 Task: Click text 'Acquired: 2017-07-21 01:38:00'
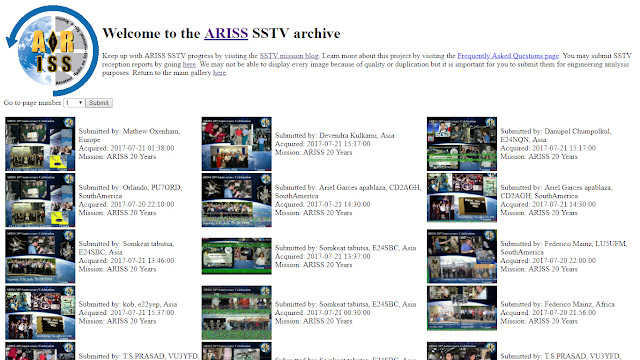(x=126, y=148)
